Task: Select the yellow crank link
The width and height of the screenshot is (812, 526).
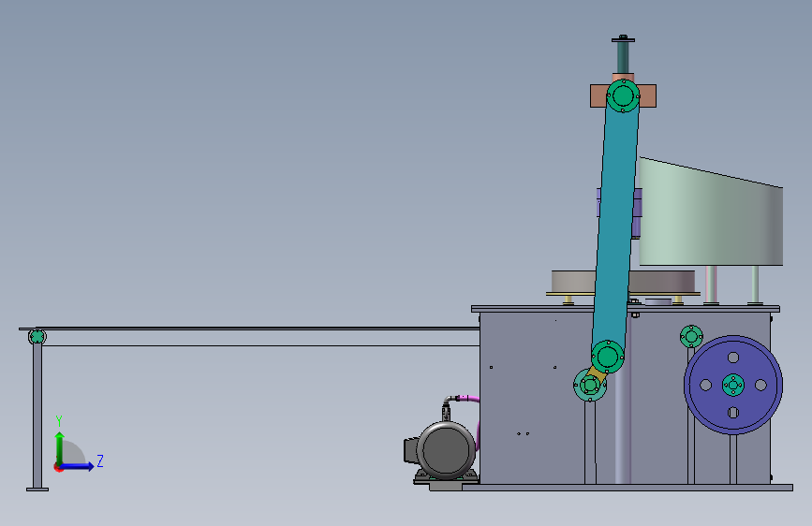Action: tap(598, 373)
